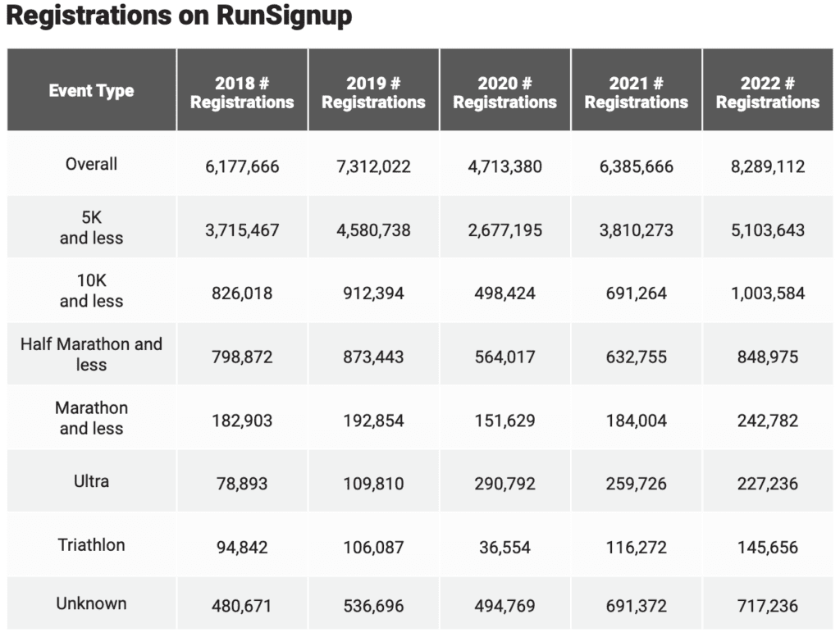Select Ultra 2022 figure 227,236
Viewport: 840px width, 637px height.
[768, 484]
